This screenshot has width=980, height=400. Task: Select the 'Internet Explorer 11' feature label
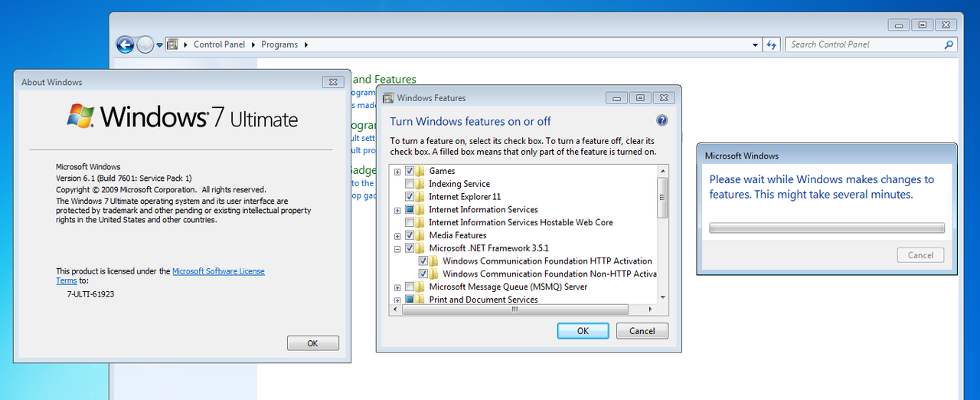(465, 197)
